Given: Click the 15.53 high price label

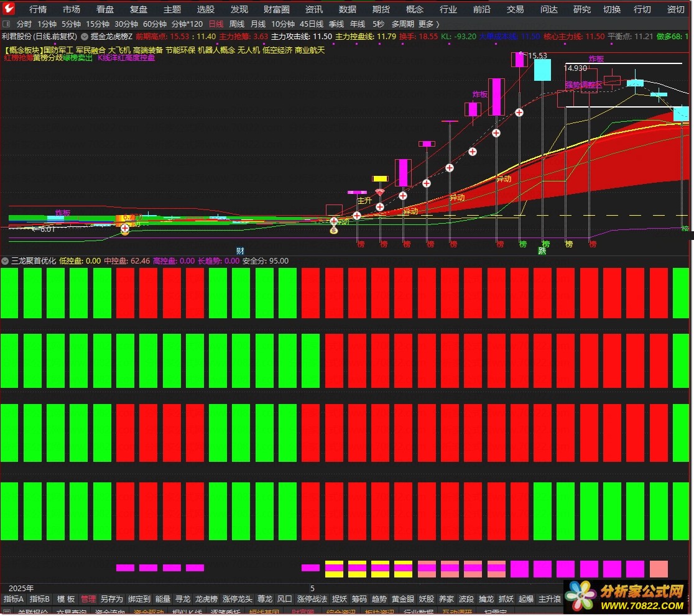Looking at the screenshot, I should pos(537,56).
